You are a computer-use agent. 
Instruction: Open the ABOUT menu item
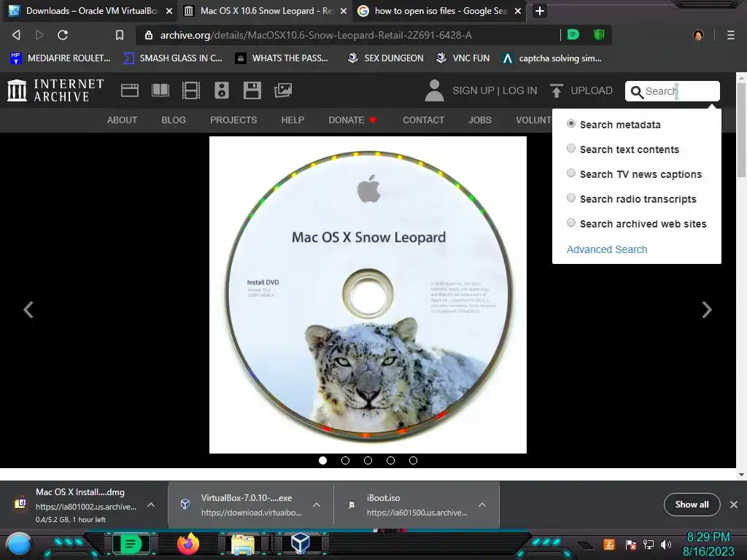[122, 120]
